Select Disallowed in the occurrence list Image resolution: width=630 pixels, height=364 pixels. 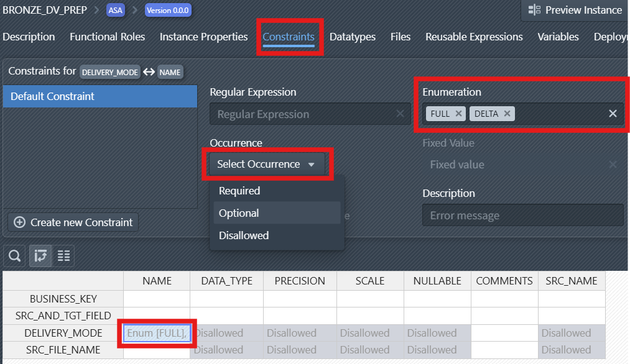(244, 235)
